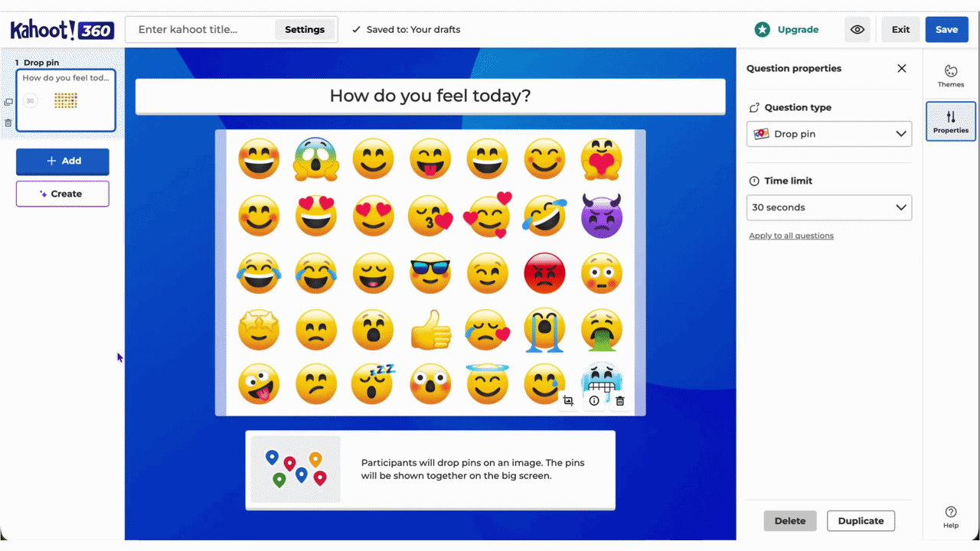The image size is (980, 551).
Task: Click the '1 Drop pin' slide label
Action: click(x=37, y=63)
